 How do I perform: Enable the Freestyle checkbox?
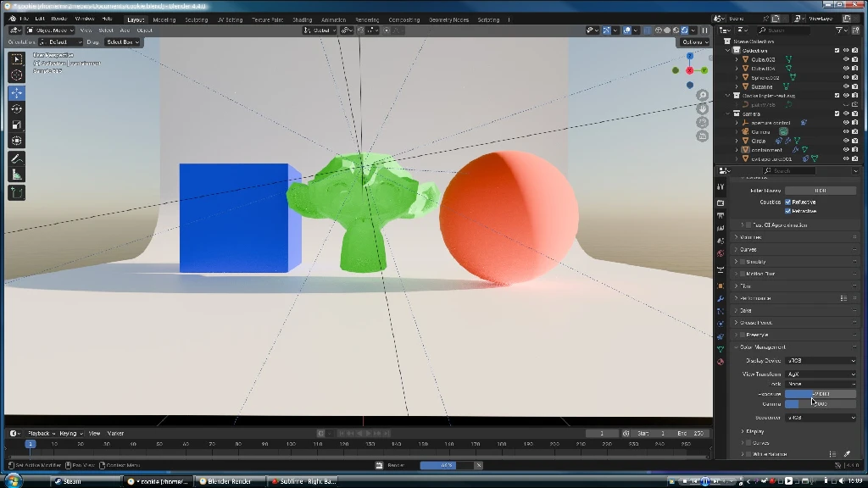click(x=742, y=335)
